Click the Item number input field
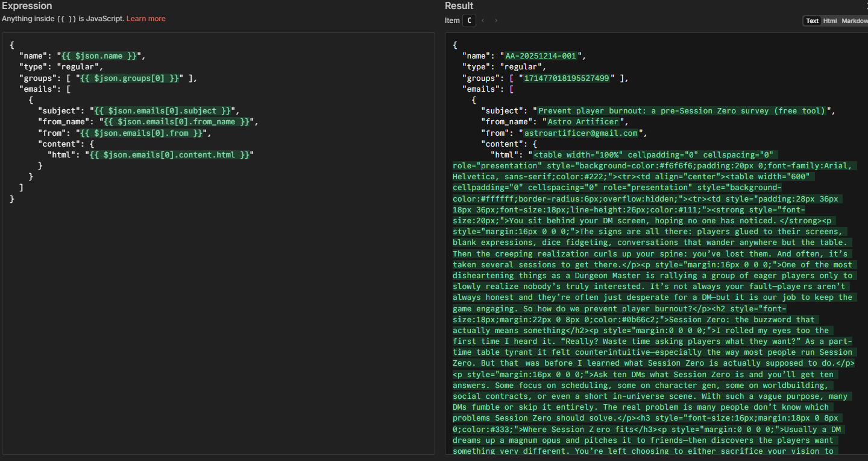This screenshot has height=461, width=868. coord(469,21)
